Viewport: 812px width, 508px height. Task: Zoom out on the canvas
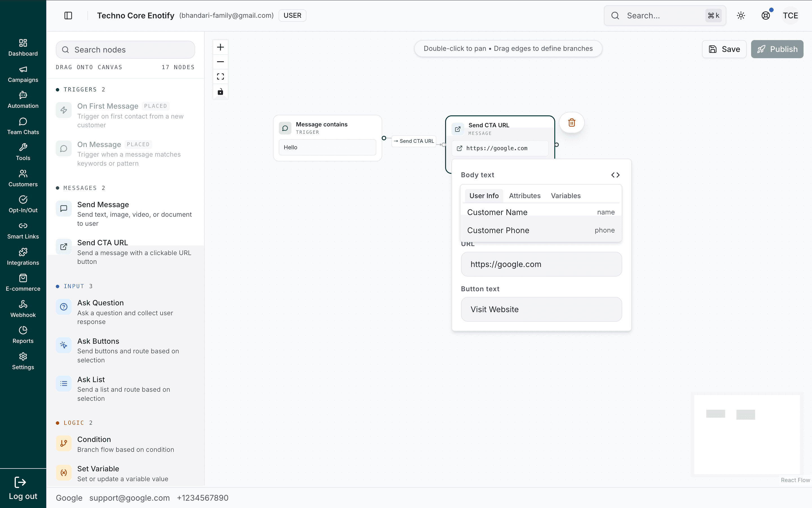click(220, 62)
